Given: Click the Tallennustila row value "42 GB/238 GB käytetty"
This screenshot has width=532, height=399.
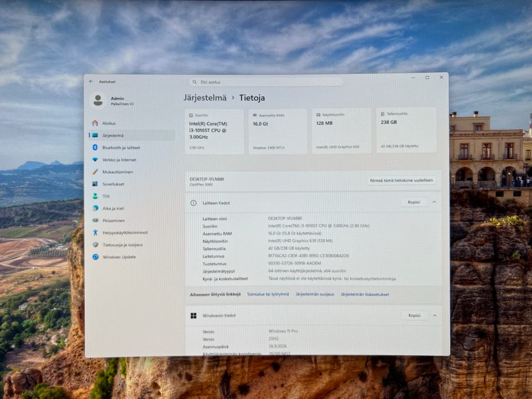Looking at the screenshot, I should pyautogui.click(x=289, y=248).
